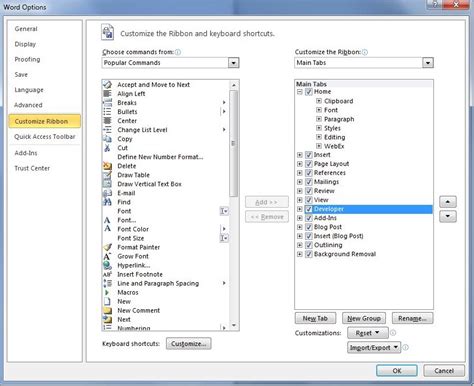
Task: Collapse the Home tab tree node
Action: point(300,92)
